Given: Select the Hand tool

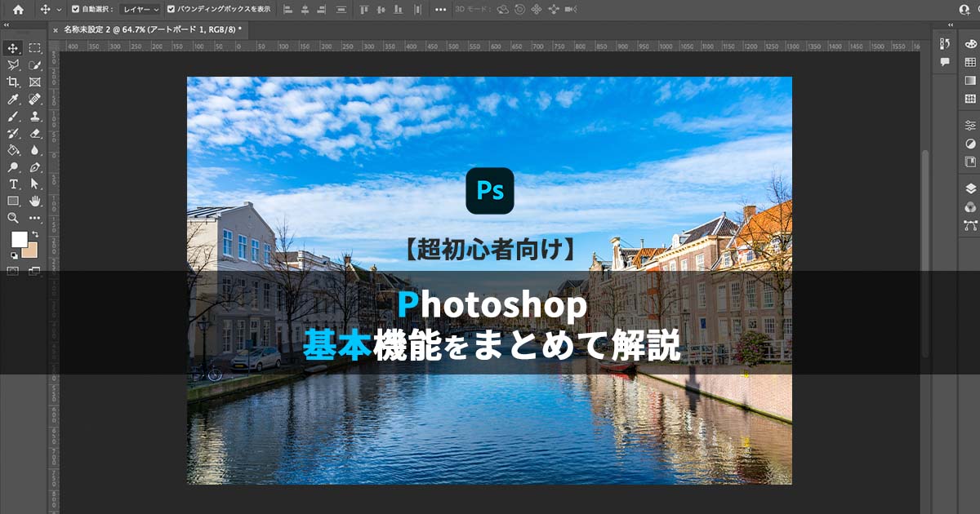Looking at the screenshot, I should click(35, 201).
